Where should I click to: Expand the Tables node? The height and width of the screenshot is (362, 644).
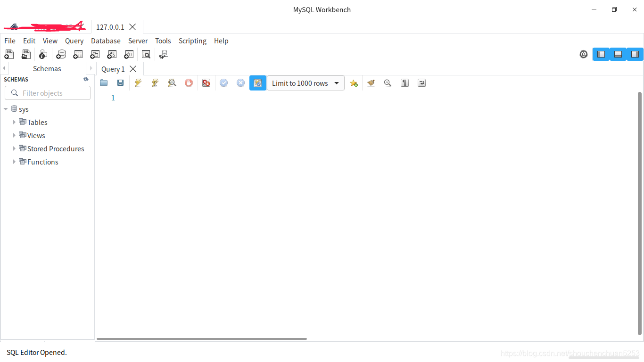14,122
